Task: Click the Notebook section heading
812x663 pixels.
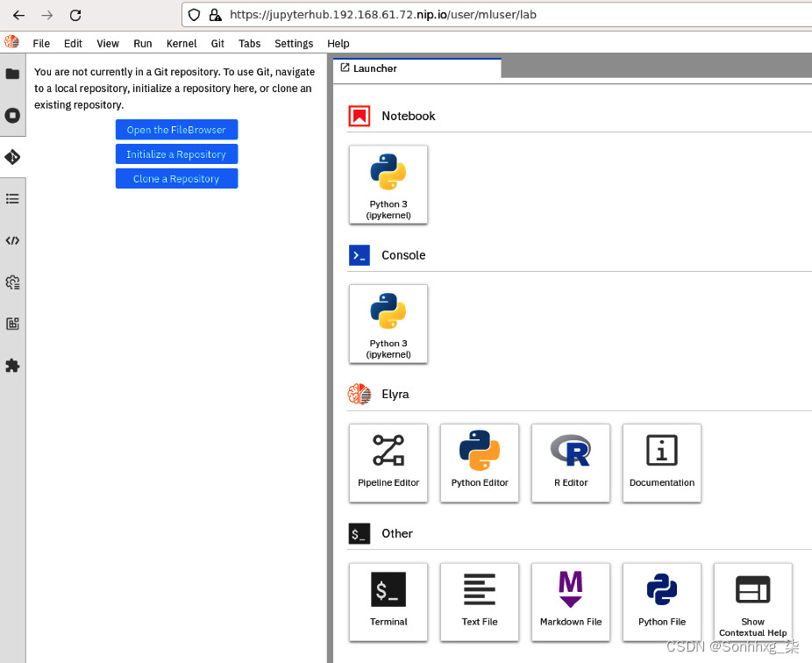Action: pyautogui.click(x=408, y=116)
